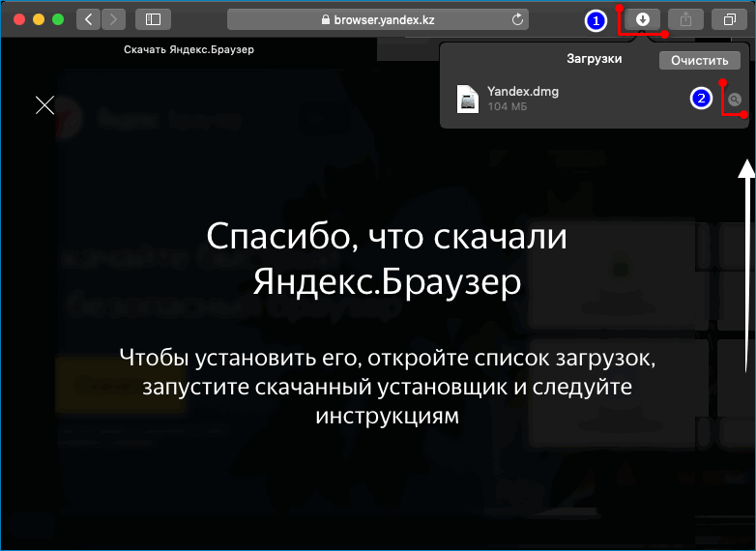Reveal Yandex.dmg in Finder via magnifier
Screen dimensions: 756x551
click(735, 100)
